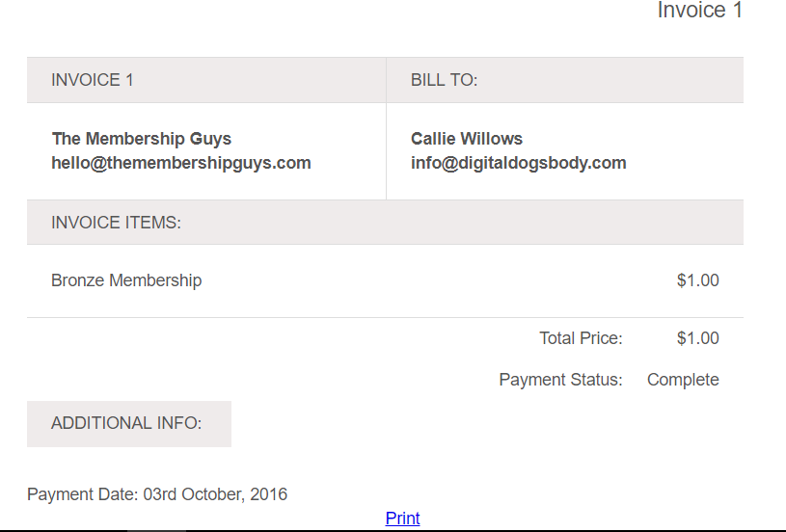Click the Print link
Screen dimensions: 786x532
pyautogui.click(x=402, y=518)
